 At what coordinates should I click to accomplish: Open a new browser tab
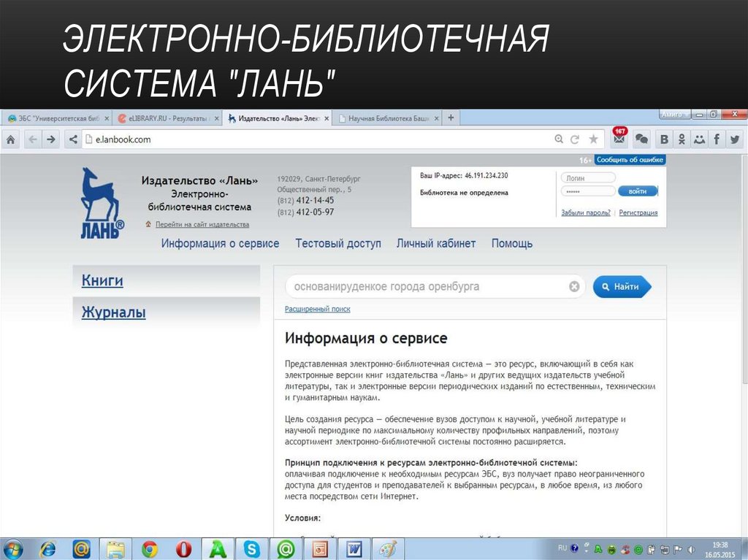pos(451,118)
